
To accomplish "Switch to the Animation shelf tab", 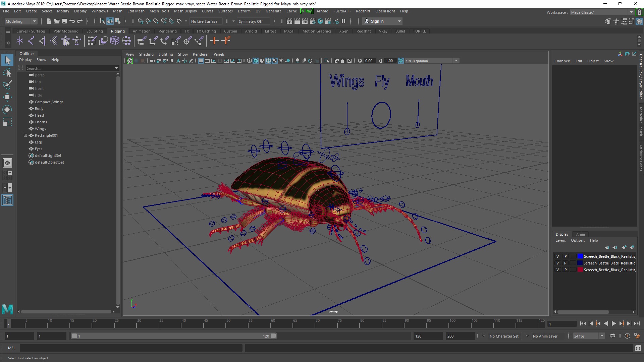I will click(142, 31).
